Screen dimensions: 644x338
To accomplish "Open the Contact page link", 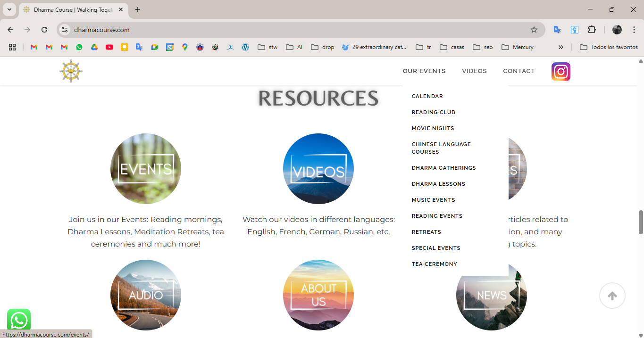I will pos(519,71).
